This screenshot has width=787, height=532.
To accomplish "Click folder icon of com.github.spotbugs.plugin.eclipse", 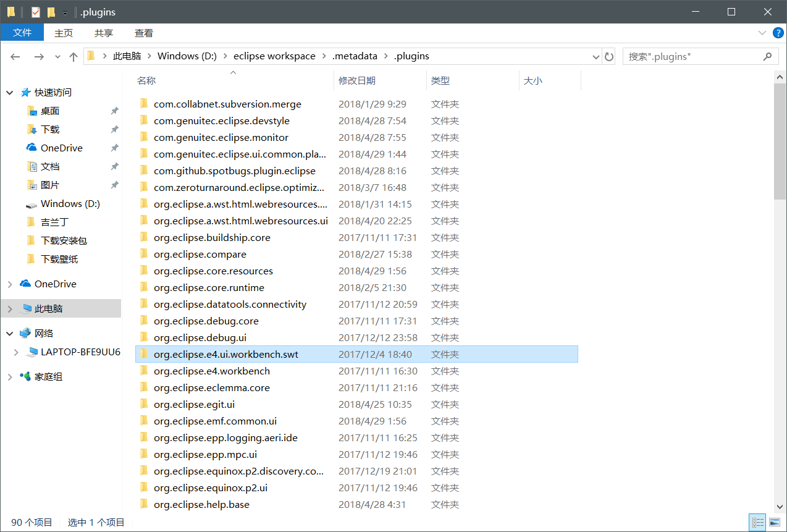I will pyautogui.click(x=144, y=171).
